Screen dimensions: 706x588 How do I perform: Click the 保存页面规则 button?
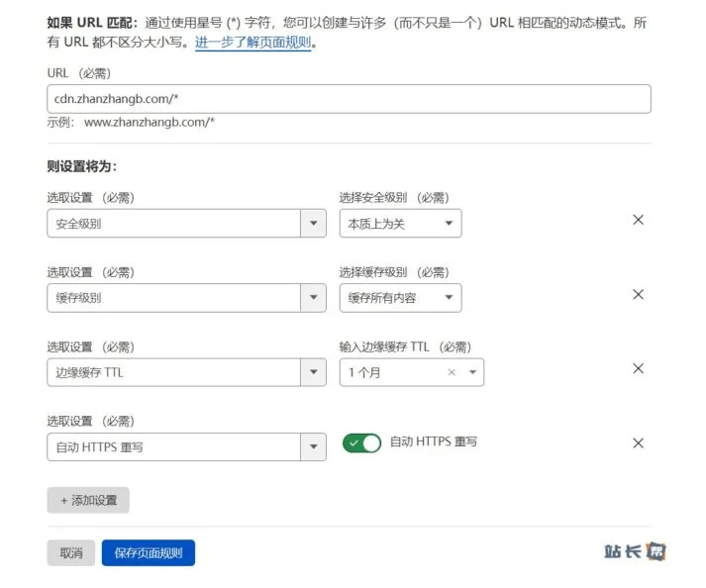pos(148,553)
